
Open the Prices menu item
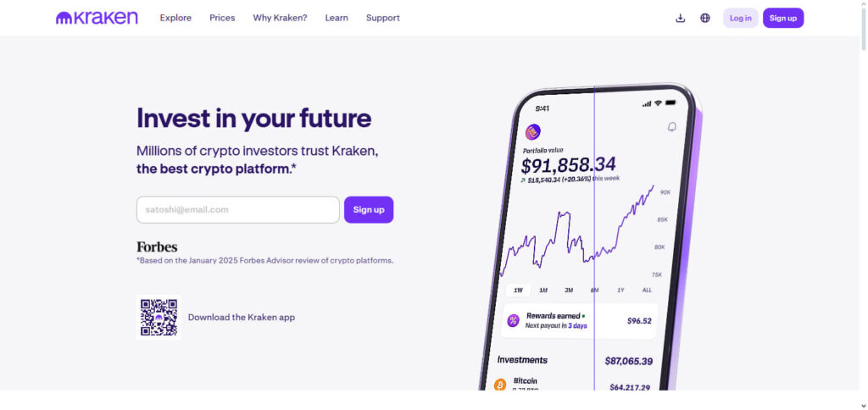(x=222, y=18)
